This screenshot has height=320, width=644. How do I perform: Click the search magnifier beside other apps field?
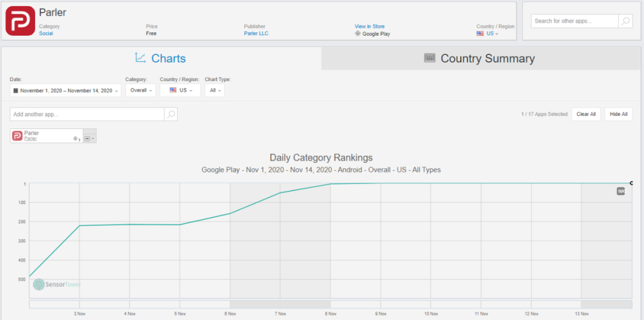pos(626,21)
